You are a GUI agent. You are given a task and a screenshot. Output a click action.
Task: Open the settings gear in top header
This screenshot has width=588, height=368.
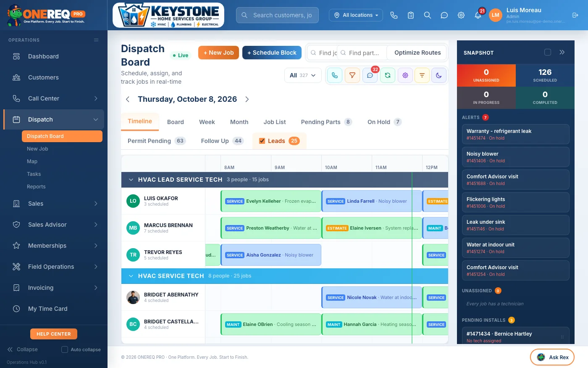tap(461, 15)
